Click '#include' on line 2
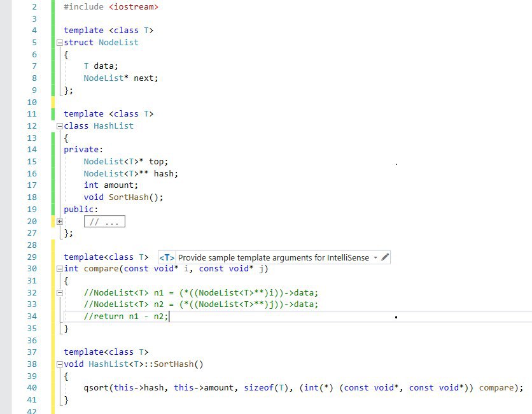Image resolution: width=532 pixels, height=414 pixels. (83, 7)
